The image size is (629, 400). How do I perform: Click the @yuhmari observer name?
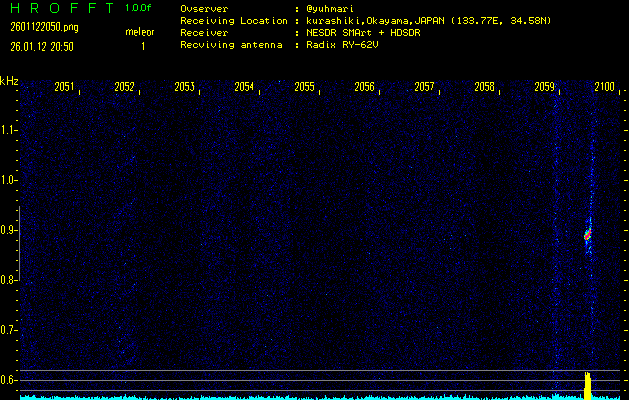tap(330, 8)
